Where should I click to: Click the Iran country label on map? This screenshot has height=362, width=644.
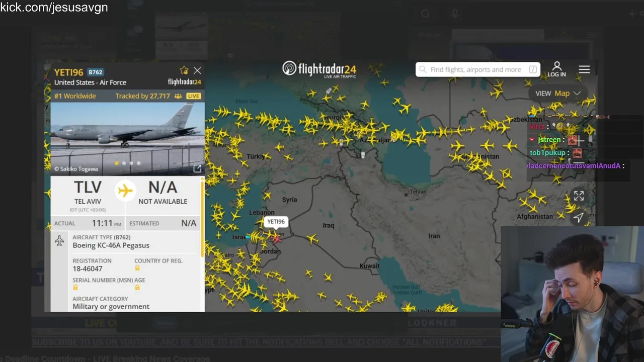(x=434, y=235)
